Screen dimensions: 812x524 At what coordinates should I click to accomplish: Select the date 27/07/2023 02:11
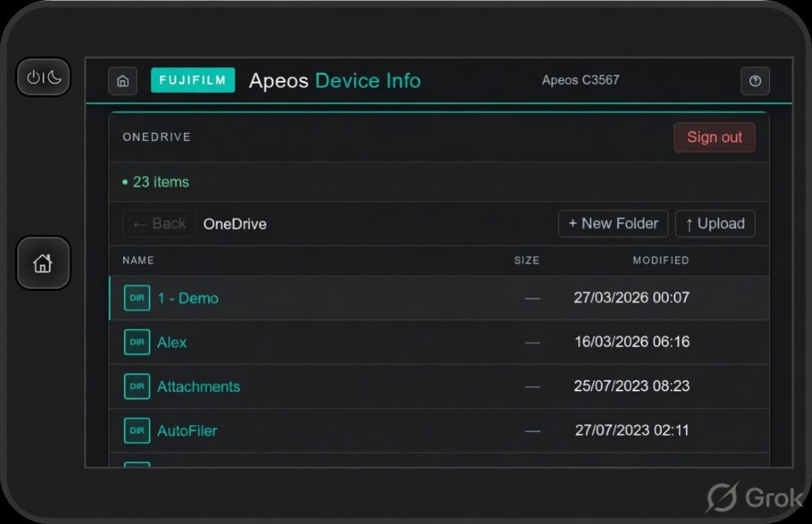point(632,430)
